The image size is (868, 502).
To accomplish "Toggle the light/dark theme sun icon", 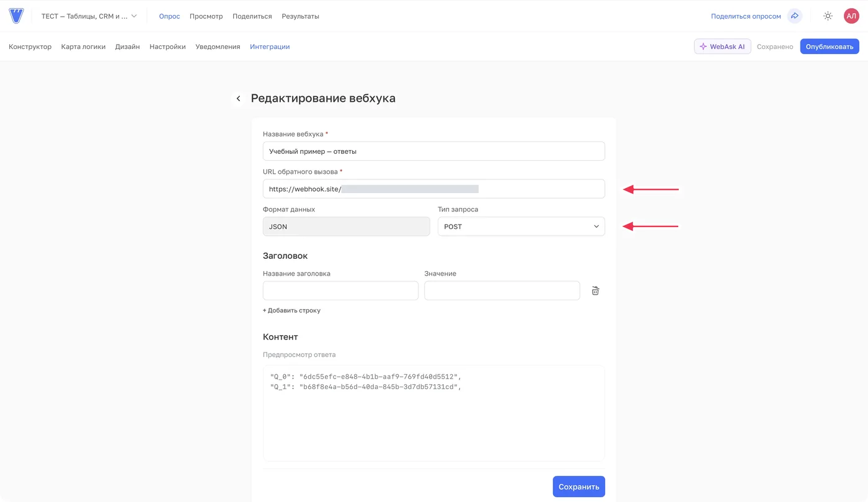I will coord(828,16).
